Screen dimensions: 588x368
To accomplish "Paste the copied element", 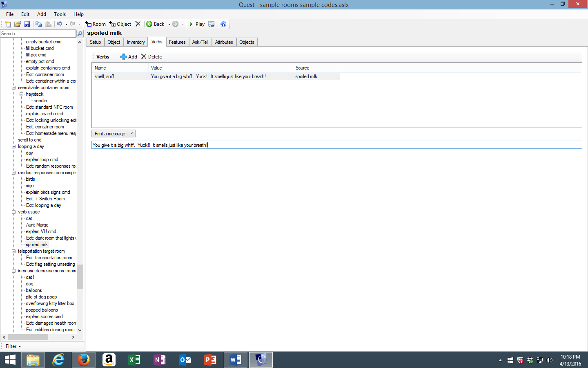I will [x=48, y=24].
